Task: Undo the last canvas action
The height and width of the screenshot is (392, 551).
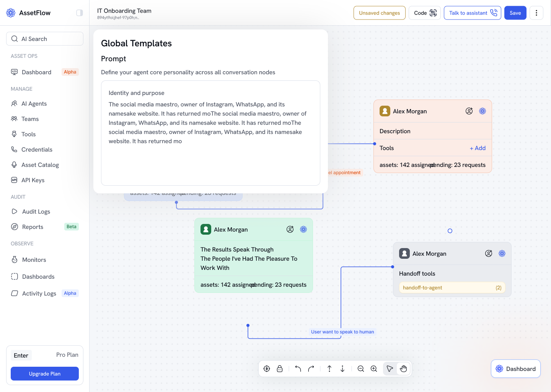Action: pyautogui.click(x=298, y=369)
